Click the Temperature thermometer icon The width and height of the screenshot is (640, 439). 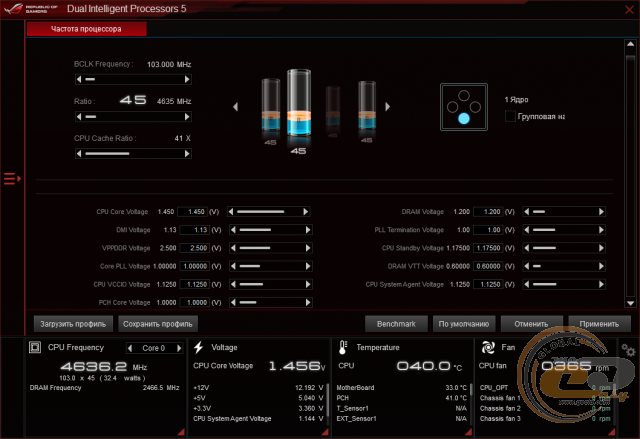coord(343,347)
